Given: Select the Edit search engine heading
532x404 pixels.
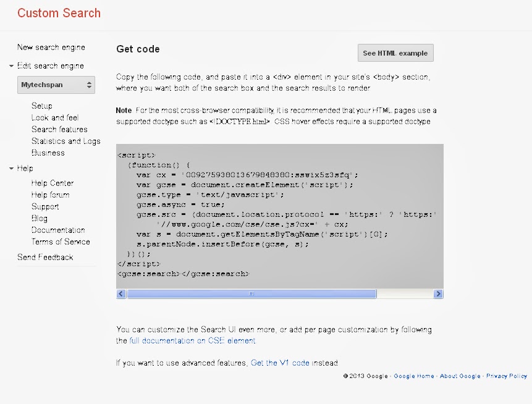Looking at the screenshot, I should coord(51,66).
